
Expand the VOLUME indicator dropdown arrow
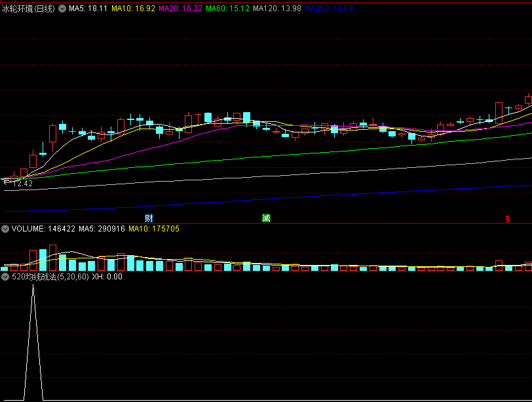[x=5, y=229]
